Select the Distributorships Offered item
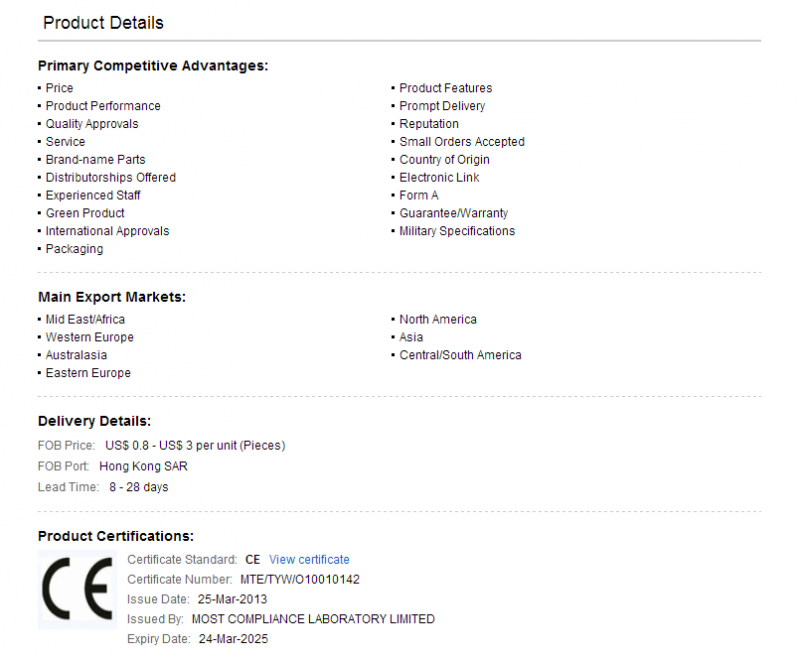The image size is (800, 659). 111,178
